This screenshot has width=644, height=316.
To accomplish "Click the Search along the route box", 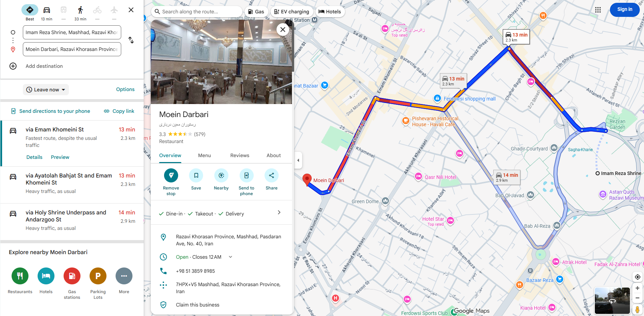I will pyautogui.click(x=197, y=12).
